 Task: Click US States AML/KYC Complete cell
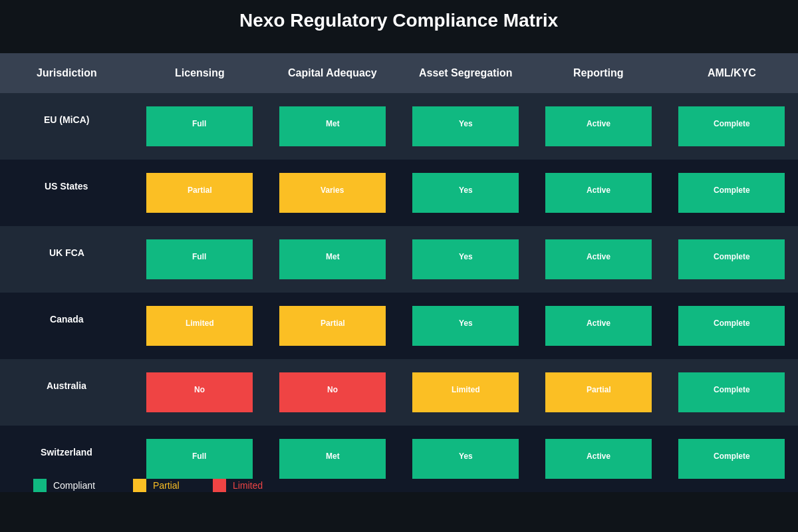tap(731, 193)
